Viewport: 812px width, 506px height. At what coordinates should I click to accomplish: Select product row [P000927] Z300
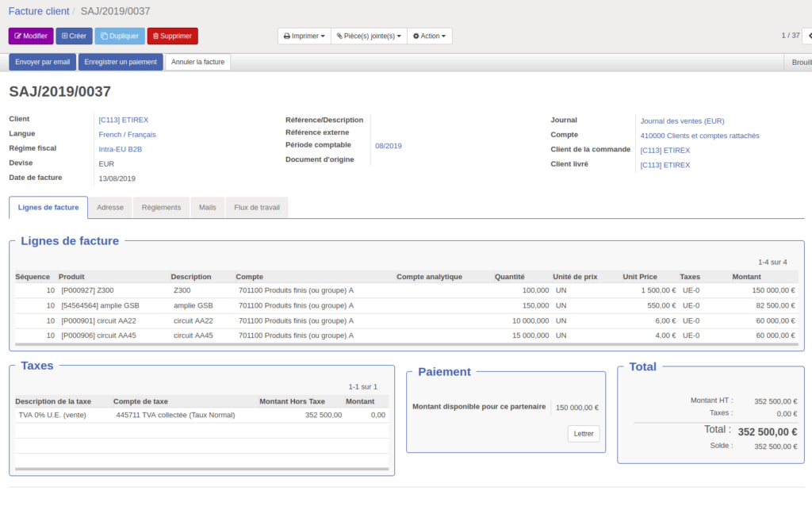(407, 290)
